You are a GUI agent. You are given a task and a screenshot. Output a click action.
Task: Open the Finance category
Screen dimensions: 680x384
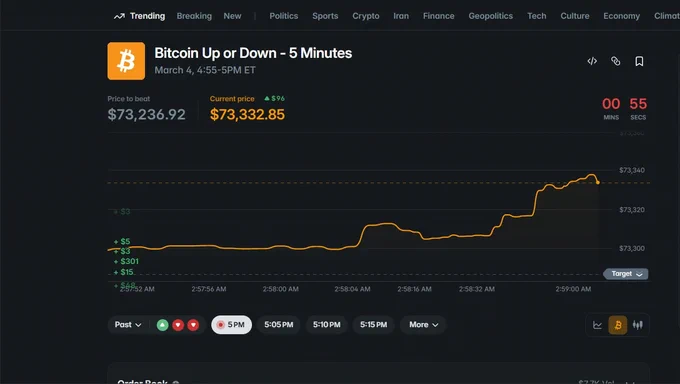click(x=438, y=16)
